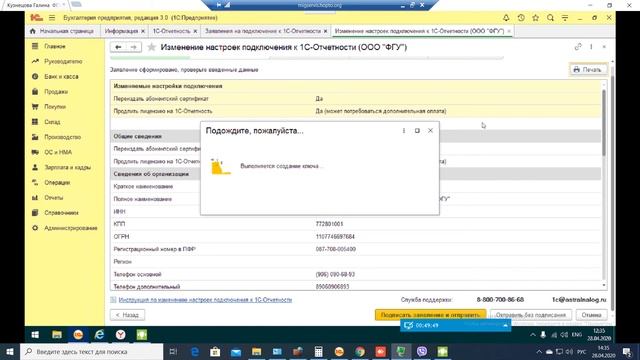The image size is (640, 360).
Task: Click the local Windows search box
Action: point(91,351)
